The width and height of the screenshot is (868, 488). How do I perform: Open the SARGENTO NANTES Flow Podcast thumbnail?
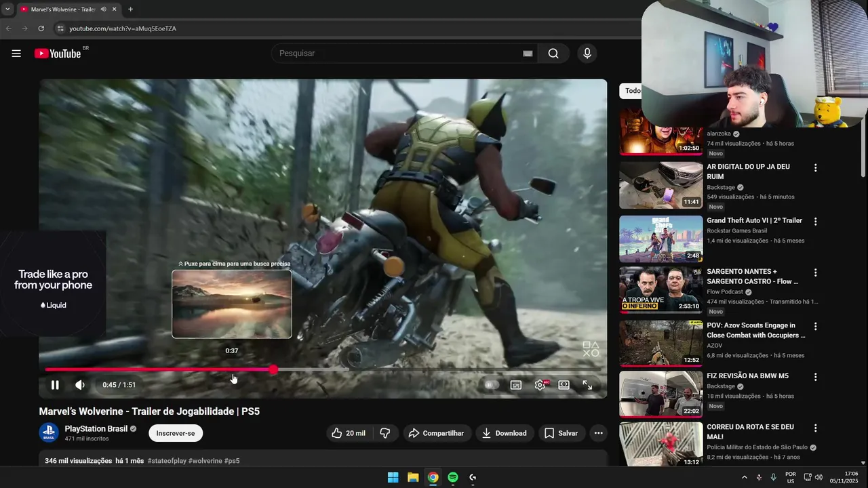click(x=661, y=290)
